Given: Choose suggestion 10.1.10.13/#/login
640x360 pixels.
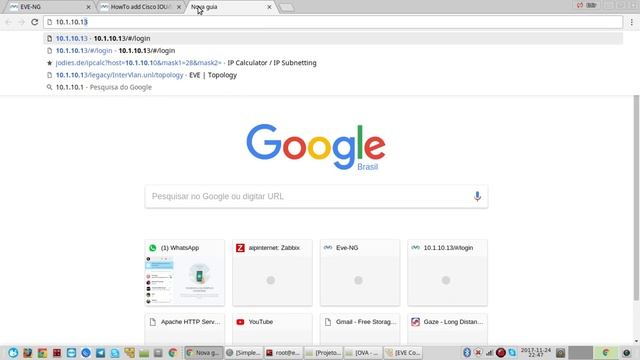Looking at the screenshot, I should (333, 51).
